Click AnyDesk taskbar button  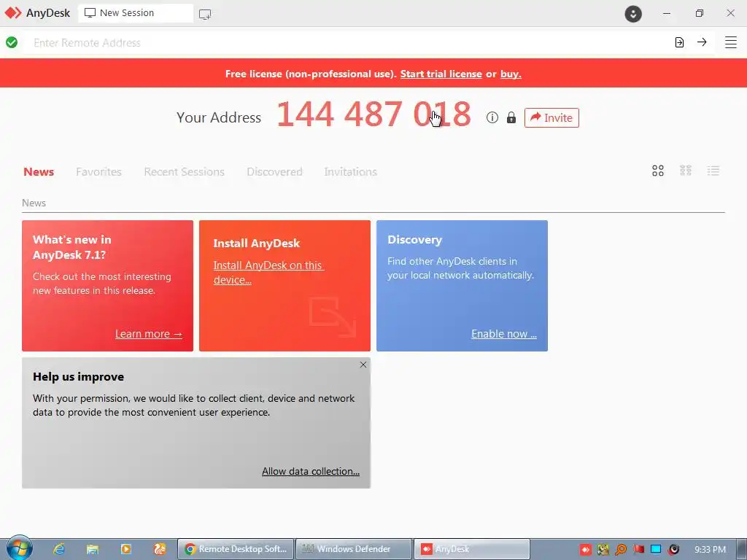click(x=472, y=549)
